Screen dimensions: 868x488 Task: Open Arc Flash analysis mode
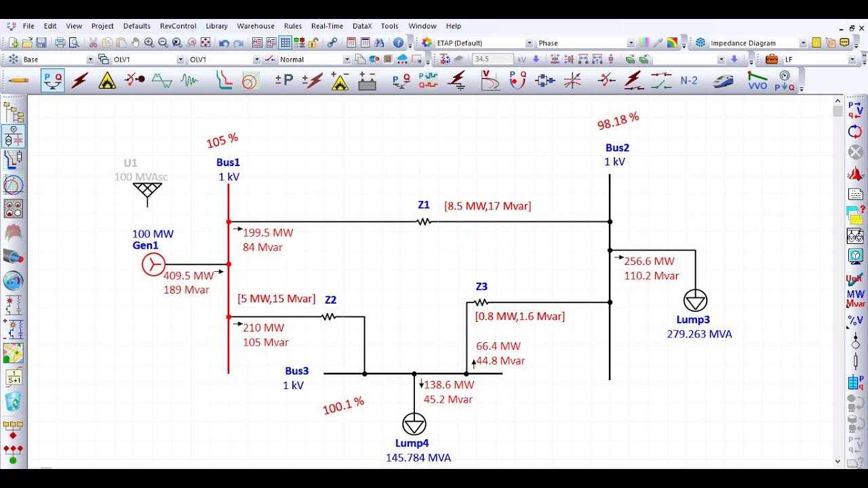coord(107,81)
